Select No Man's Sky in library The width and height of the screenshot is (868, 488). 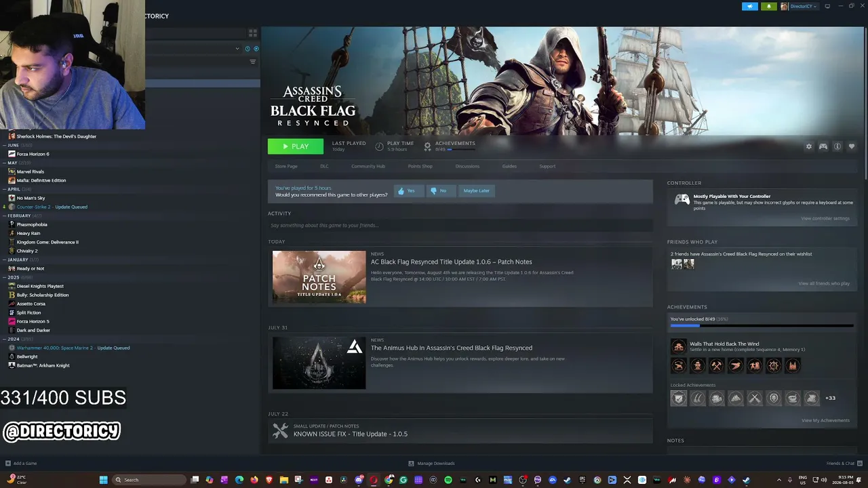[31, 198]
